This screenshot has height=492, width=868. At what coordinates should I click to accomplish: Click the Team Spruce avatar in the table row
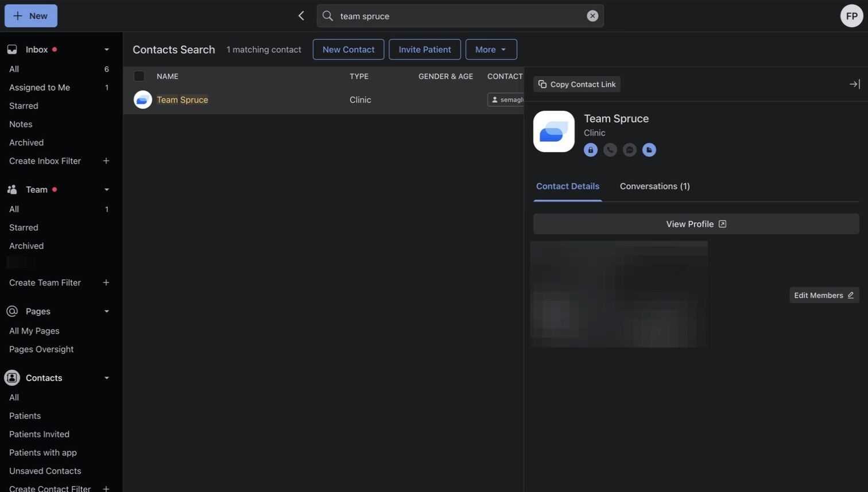143,100
